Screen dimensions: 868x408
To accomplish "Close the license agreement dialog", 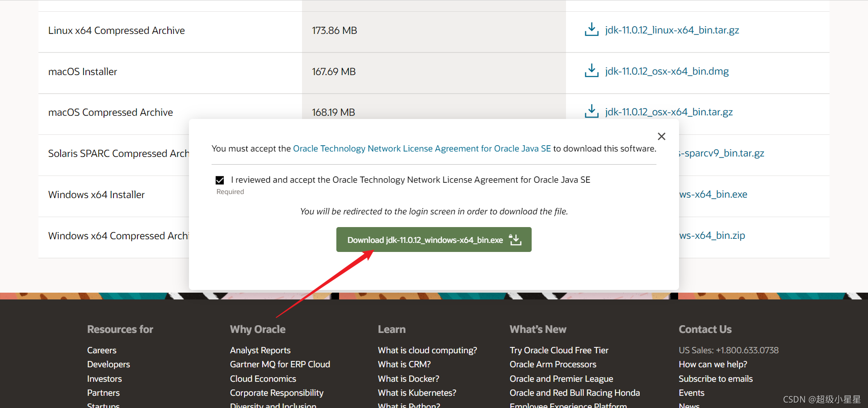I will click(x=661, y=136).
